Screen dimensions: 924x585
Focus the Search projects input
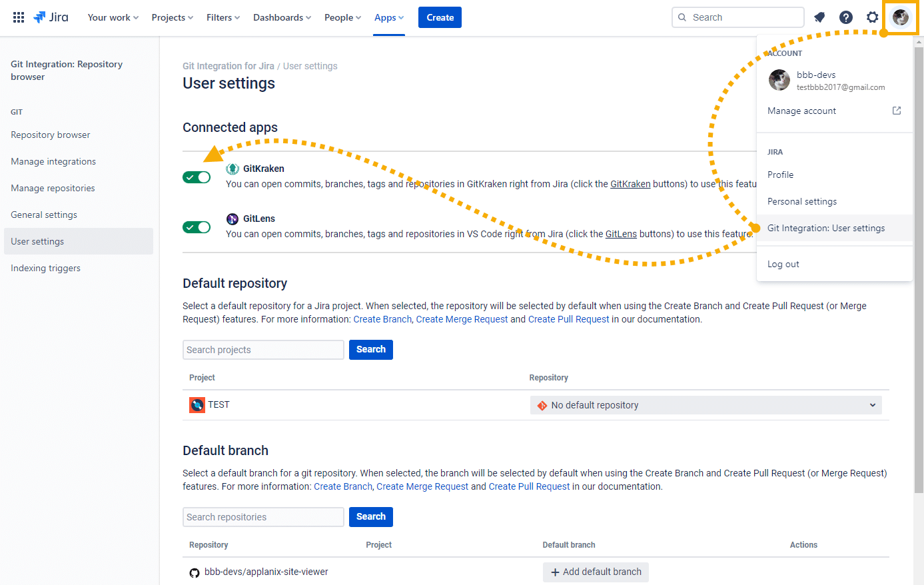click(x=263, y=350)
